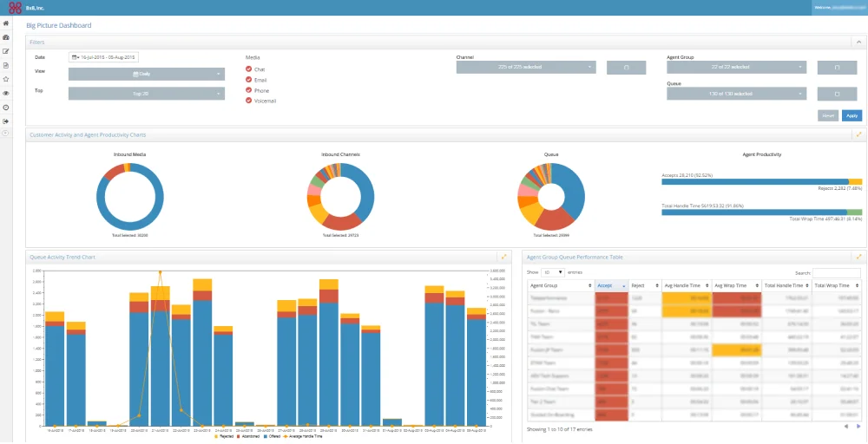Click the 8x8 logo in header
Image resolution: width=868 pixels, height=444 pixels.
[x=15, y=7]
